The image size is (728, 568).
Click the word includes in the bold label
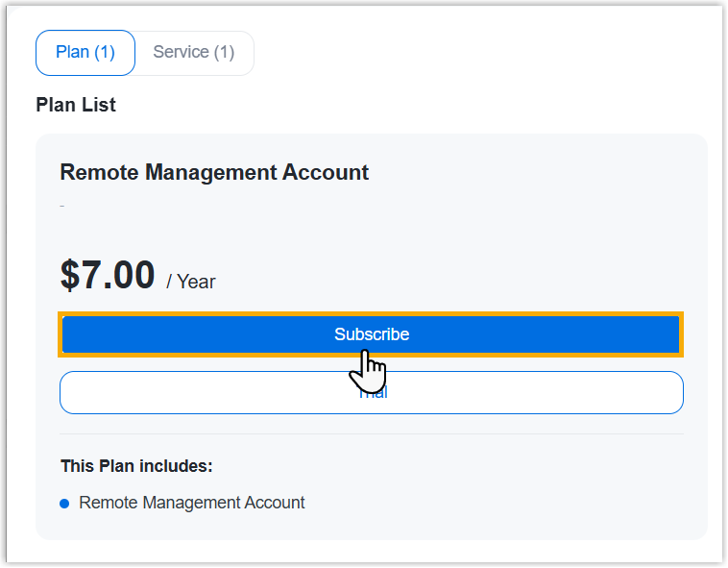(179, 467)
